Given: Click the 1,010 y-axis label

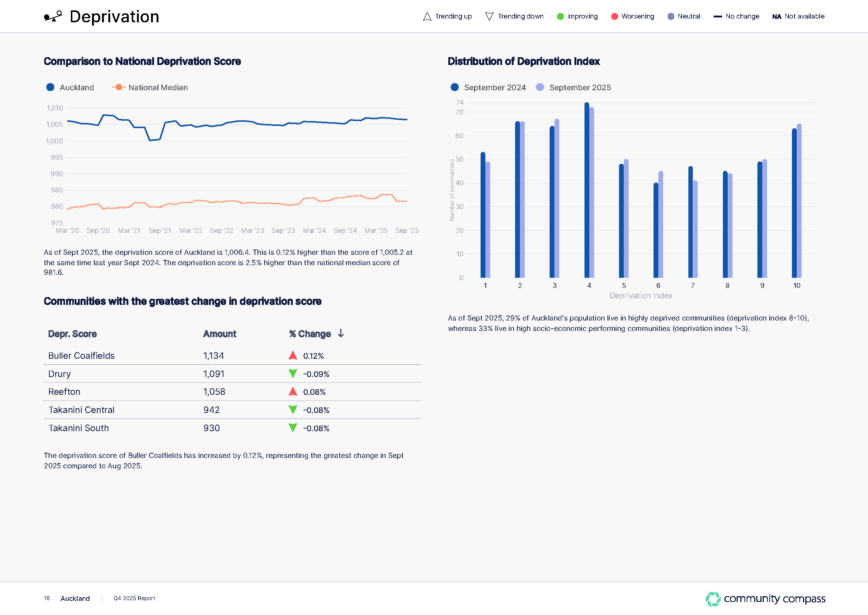Looking at the screenshot, I should (55, 108).
